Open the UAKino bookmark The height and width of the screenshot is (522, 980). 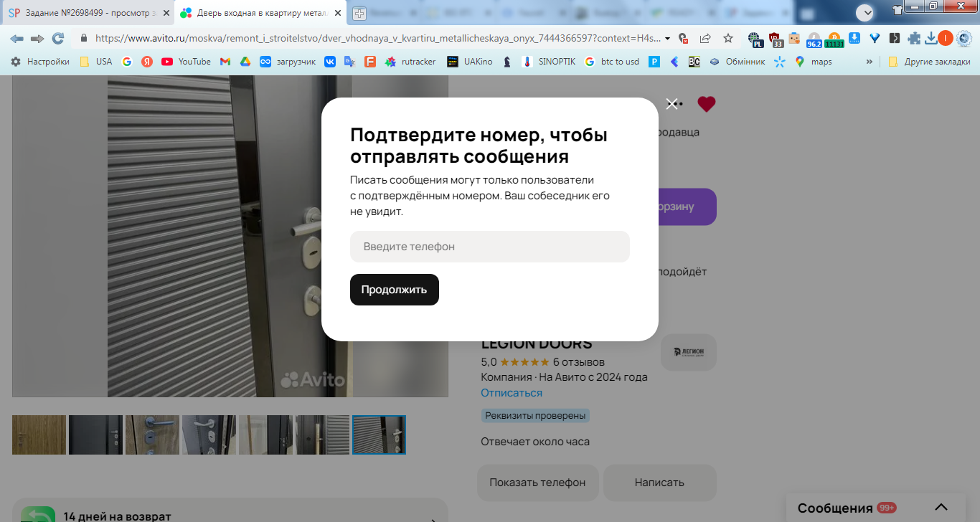click(x=470, y=62)
